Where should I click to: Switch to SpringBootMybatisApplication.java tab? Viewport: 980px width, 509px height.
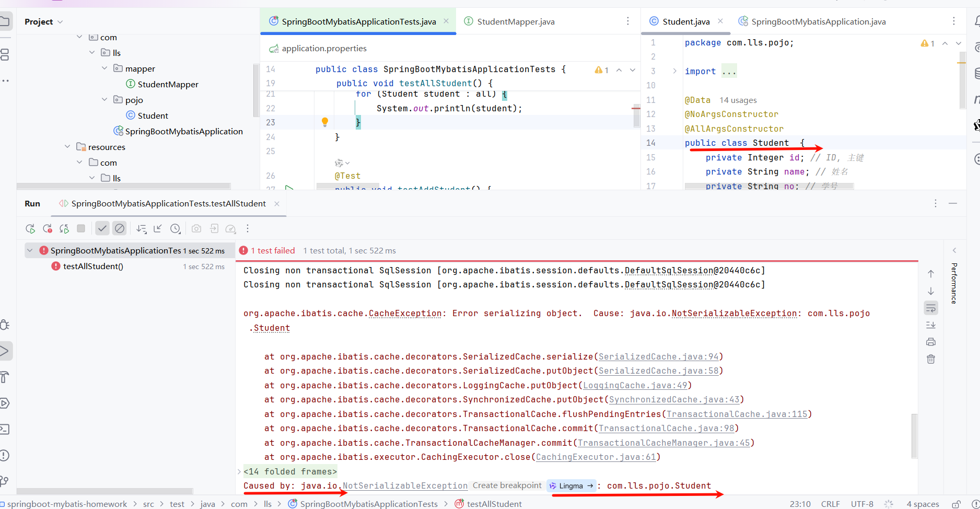[x=812, y=21]
